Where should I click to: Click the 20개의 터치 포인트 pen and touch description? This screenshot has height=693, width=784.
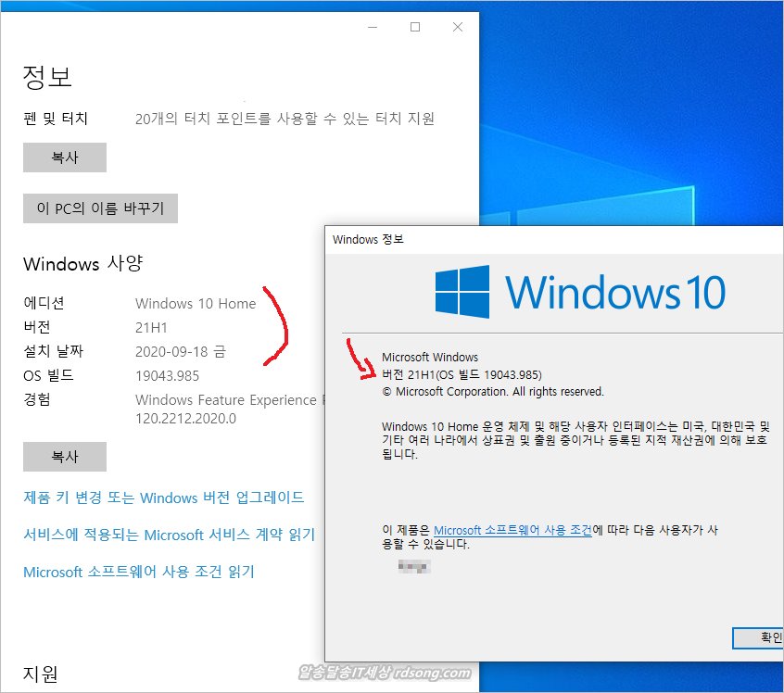pos(285,119)
